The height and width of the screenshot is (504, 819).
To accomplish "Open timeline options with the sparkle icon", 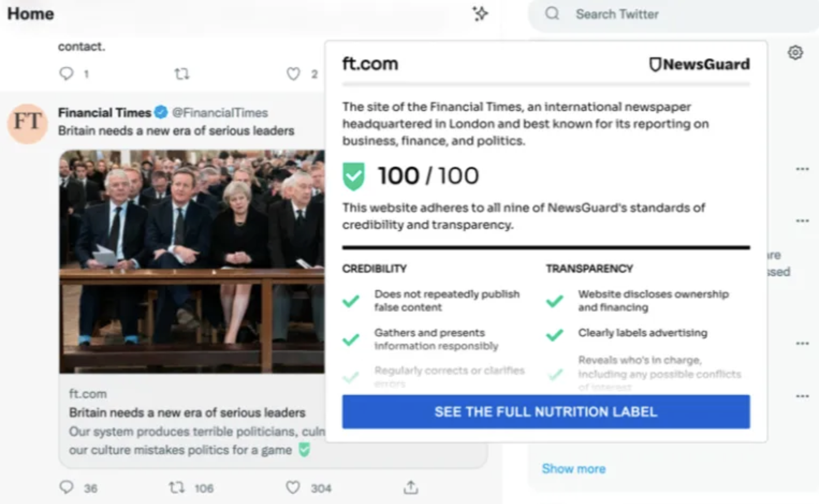I will coord(479,14).
